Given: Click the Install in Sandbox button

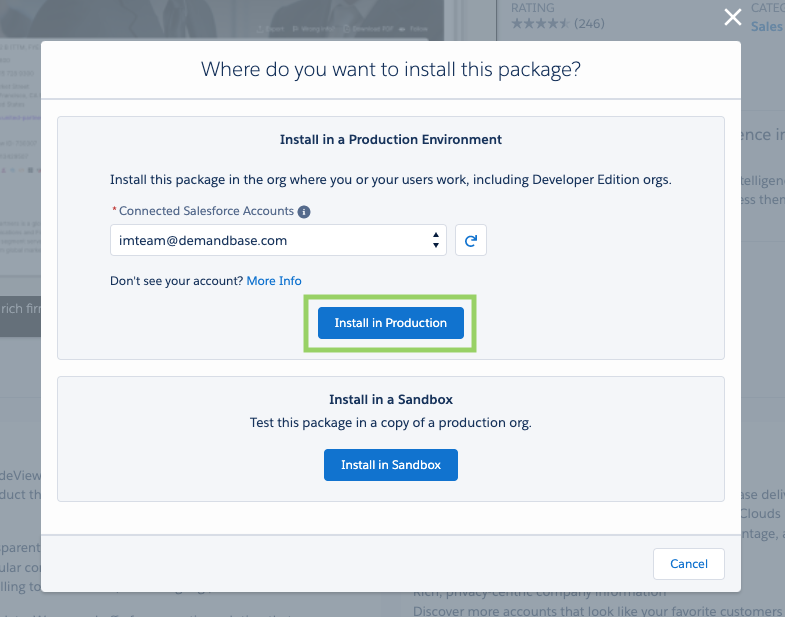Looking at the screenshot, I should click(390, 465).
